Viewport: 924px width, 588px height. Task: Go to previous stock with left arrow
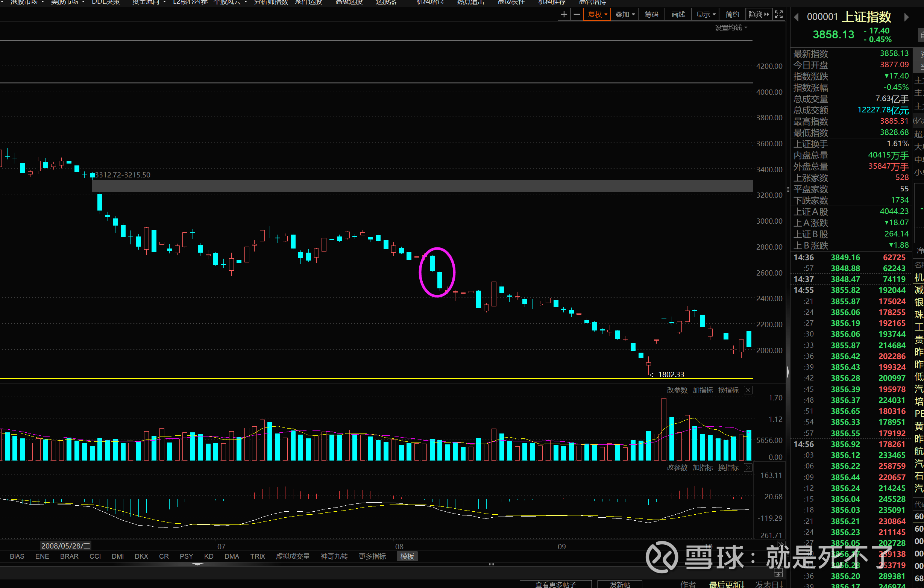point(797,17)
